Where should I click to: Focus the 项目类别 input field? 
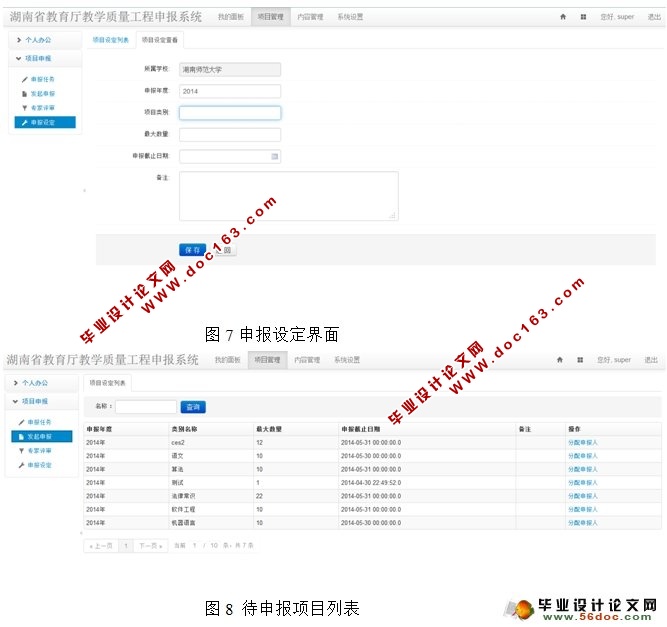(x=230, y=113)
